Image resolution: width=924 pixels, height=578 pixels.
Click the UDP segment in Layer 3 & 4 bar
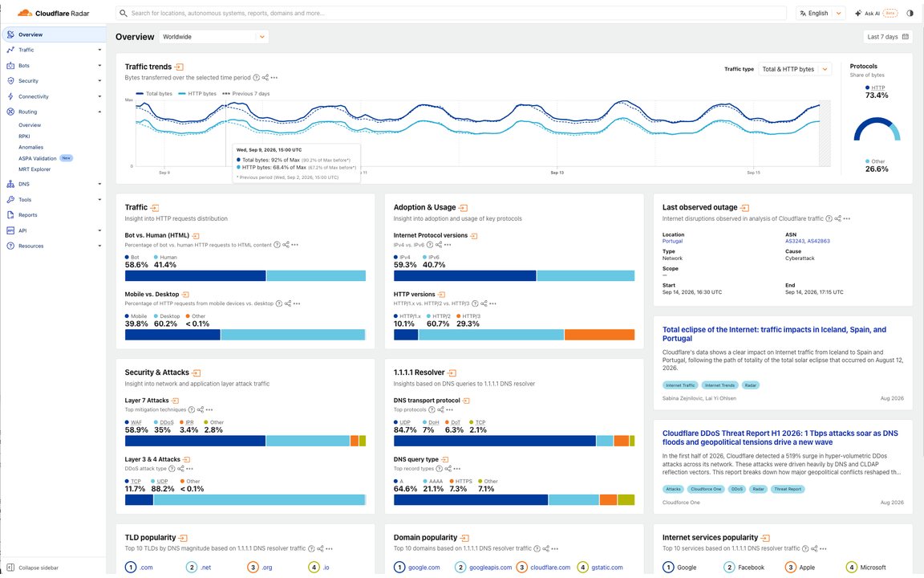[259, 499]
